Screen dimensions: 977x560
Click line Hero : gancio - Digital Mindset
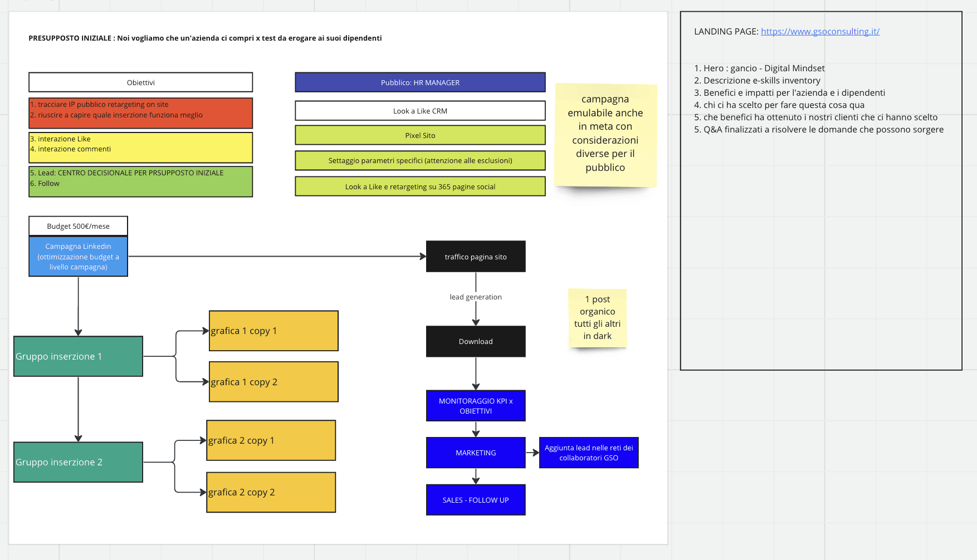(759, 68)
